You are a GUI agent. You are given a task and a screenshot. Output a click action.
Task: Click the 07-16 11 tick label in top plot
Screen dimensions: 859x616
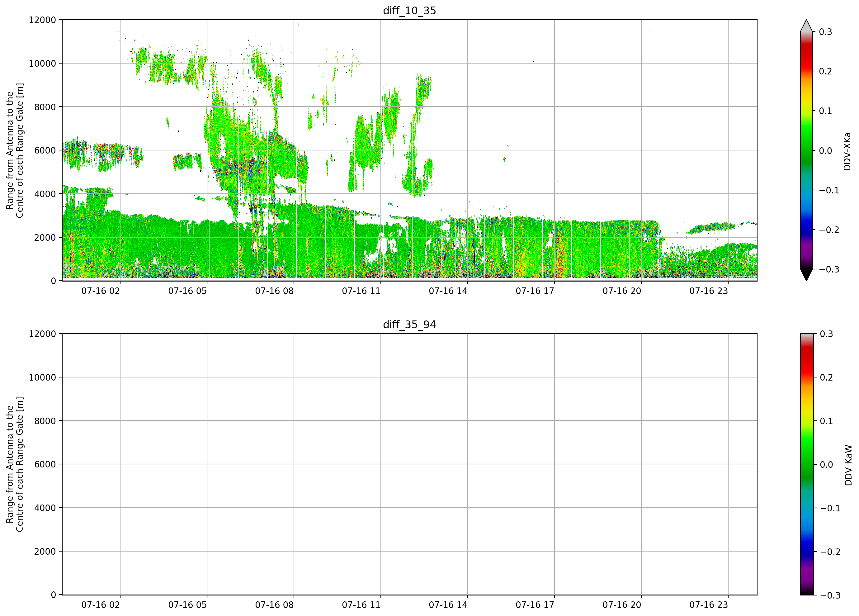click(x=361, y=291)
